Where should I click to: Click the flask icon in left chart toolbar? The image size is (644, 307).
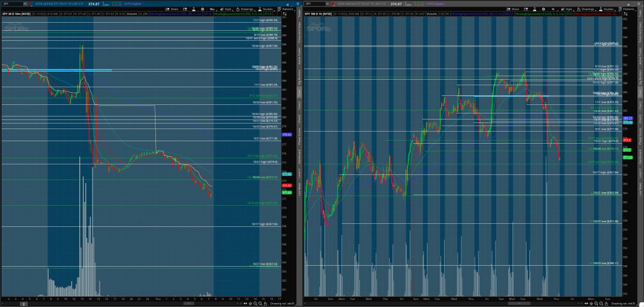194,9
